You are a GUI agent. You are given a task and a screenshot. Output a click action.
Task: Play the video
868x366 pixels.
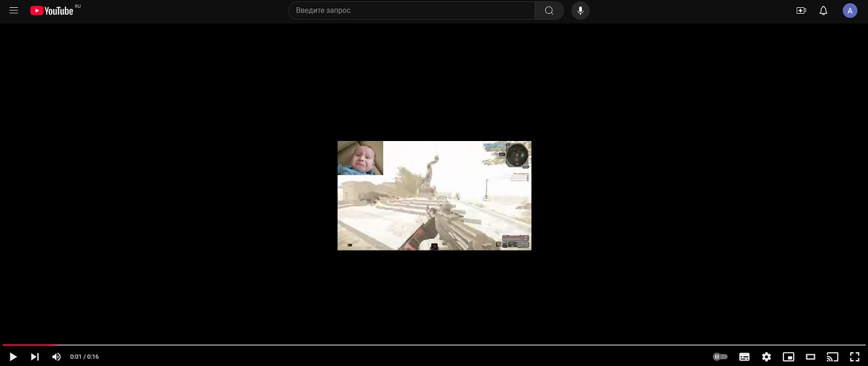13,357
